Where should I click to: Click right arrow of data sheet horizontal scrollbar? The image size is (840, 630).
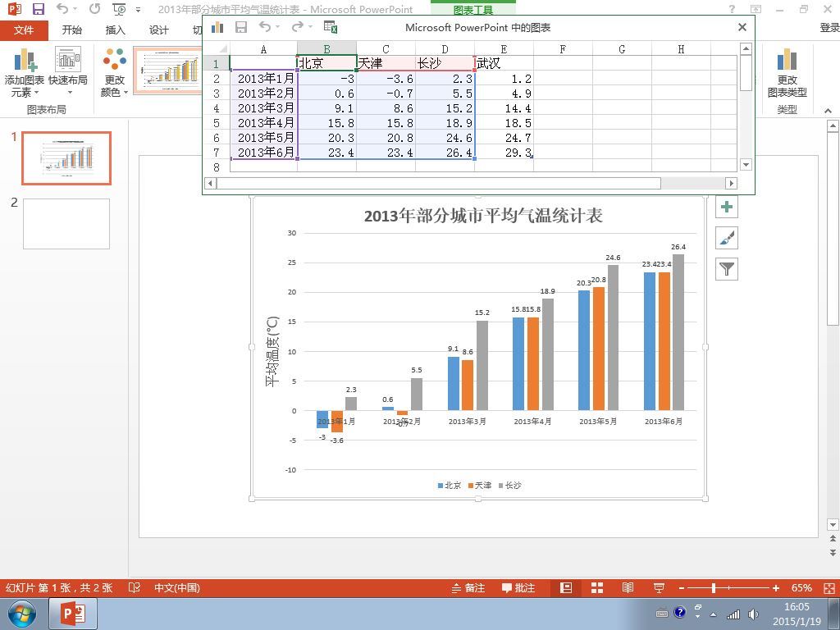[731, 183]
